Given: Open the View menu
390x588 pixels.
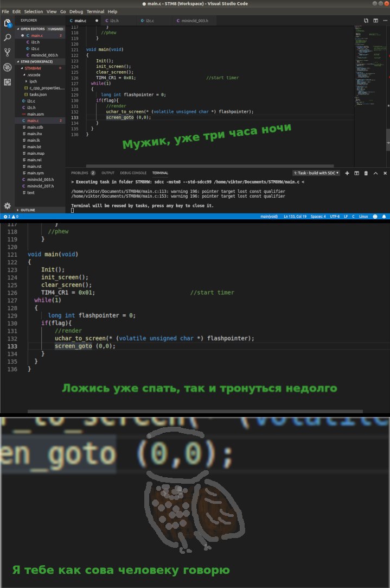Looking at the screenshot, I should coord(52,11).
